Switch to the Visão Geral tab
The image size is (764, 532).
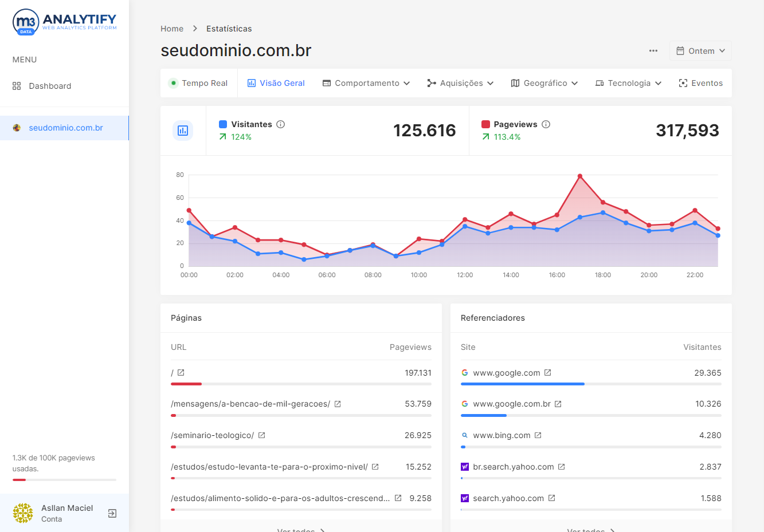(276, 83)
